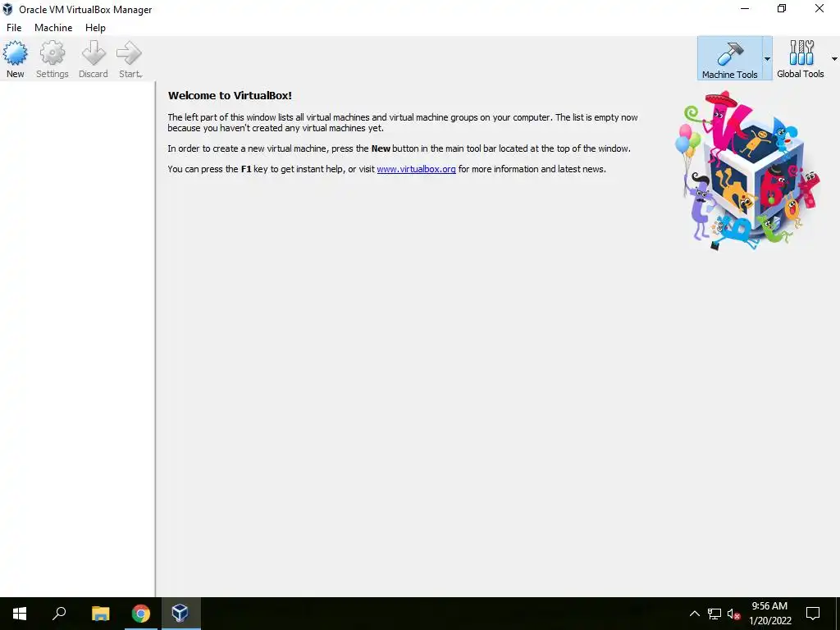Click the muted volume tray icon
The image size is (840, 630).
733,614
